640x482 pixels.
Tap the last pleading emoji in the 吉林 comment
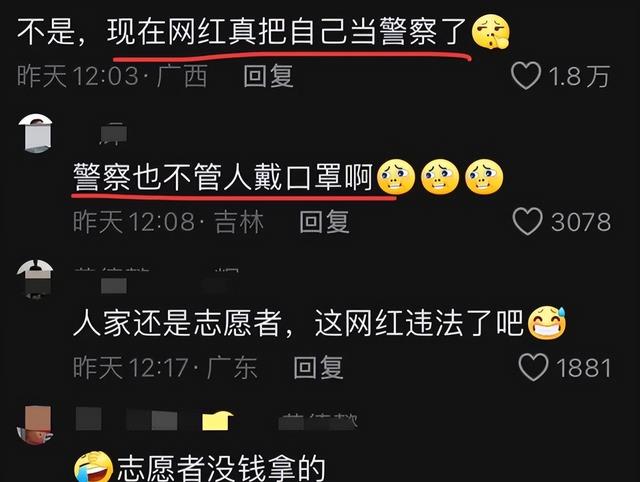[x=484, y=177]
